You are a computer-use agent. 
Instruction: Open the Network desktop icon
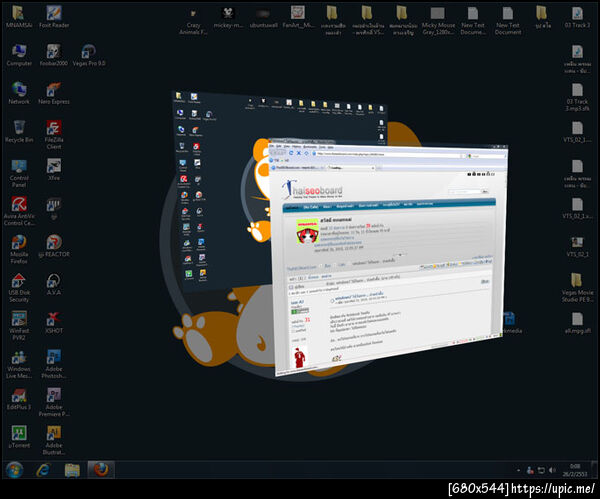pos(19,94)
